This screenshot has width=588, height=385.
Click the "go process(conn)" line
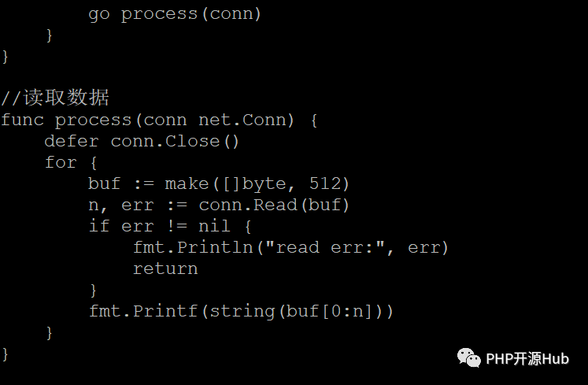click(x=174, y=14)
